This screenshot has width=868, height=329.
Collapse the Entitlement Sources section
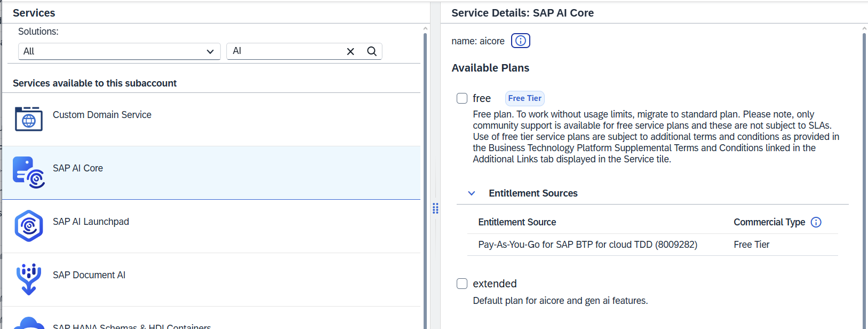[472, 193]
